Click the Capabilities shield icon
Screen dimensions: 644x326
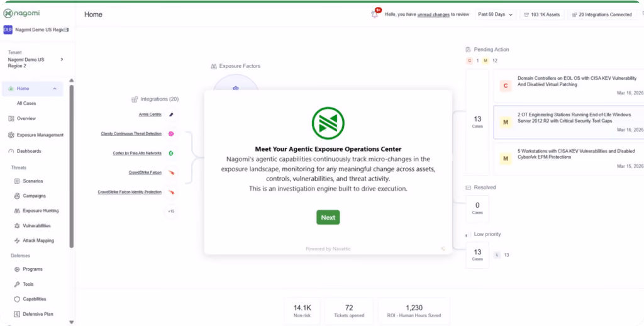point(17,300)
